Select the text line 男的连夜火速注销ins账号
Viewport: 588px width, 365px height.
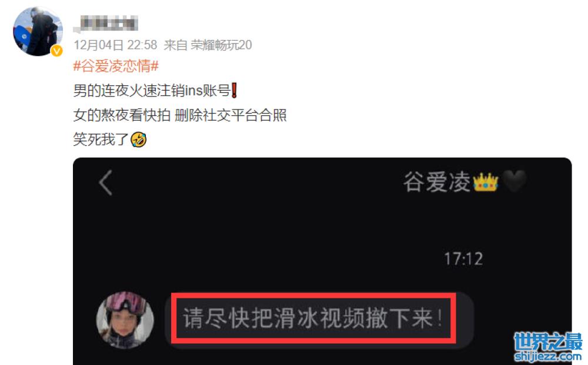coord(152,91)
